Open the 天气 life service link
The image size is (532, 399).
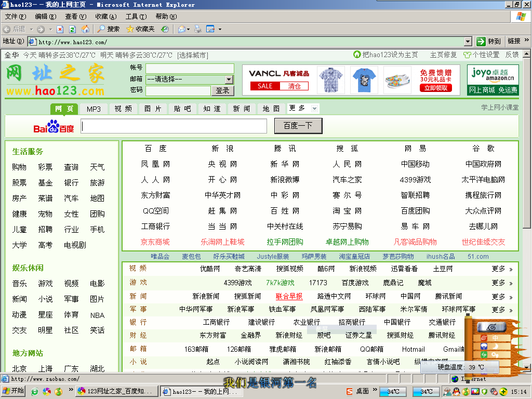97,167
